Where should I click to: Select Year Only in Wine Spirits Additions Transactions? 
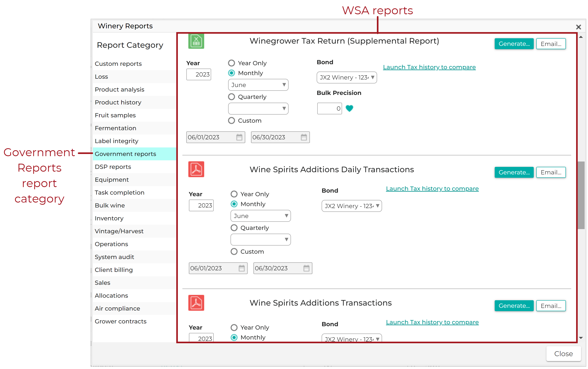[234, 328]
